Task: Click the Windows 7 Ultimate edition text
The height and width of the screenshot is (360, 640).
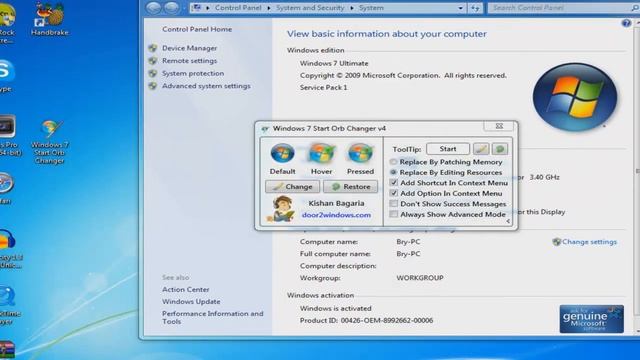Action: [x=334, y=63]
